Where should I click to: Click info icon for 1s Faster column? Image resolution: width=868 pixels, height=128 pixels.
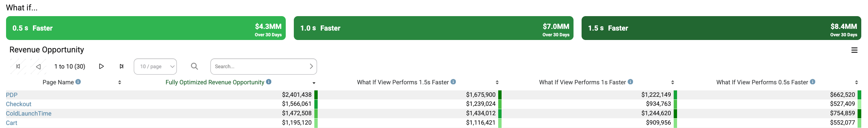(630, 82)
